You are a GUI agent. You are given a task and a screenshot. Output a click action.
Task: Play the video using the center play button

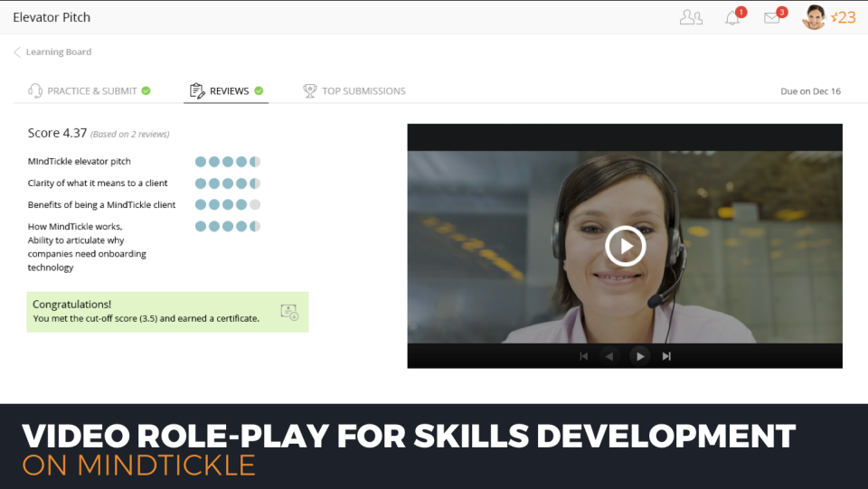coord(625,245)
